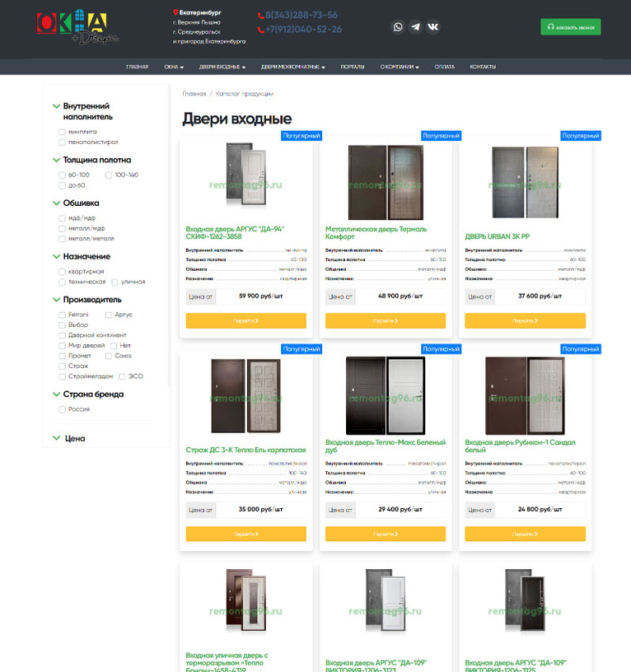The image size is (631, 672).
Task: Click the Окна + Двери site logo
Action: click(x=77, y=26)
